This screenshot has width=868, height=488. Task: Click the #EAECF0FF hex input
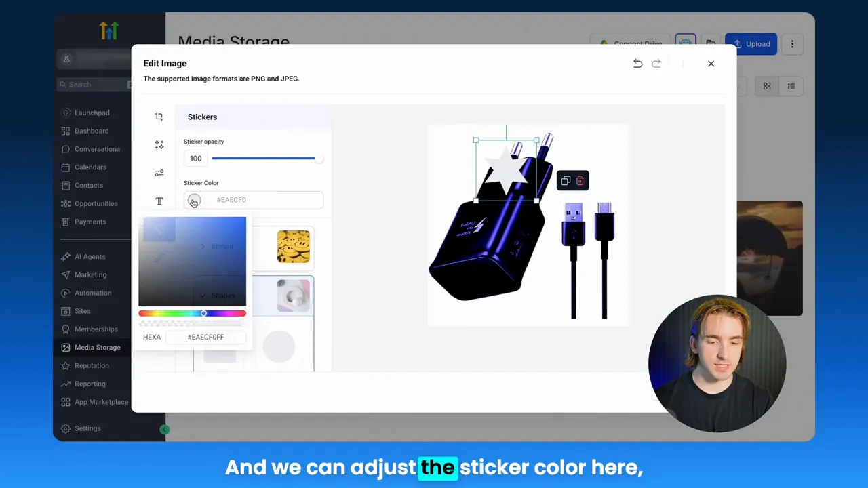(205, 337)
